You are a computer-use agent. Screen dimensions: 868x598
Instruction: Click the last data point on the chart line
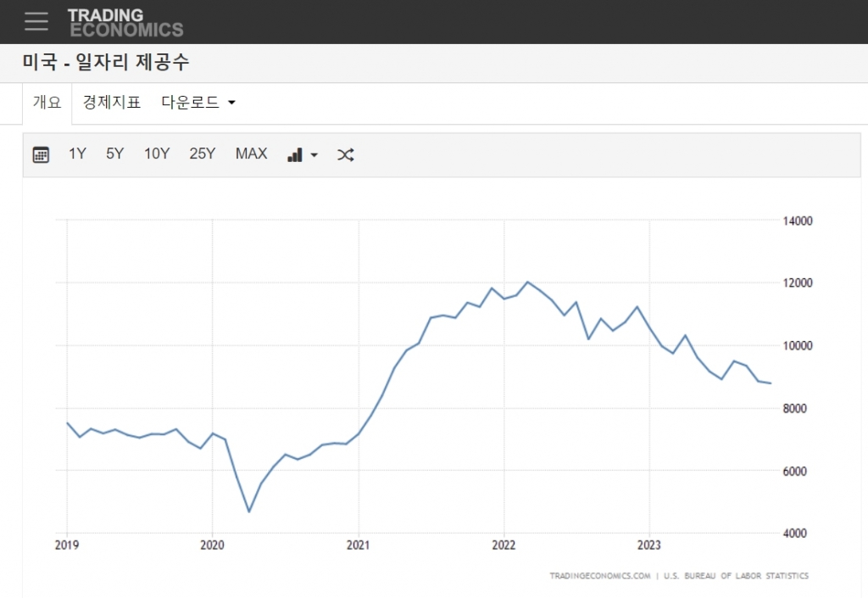[770, 383]
